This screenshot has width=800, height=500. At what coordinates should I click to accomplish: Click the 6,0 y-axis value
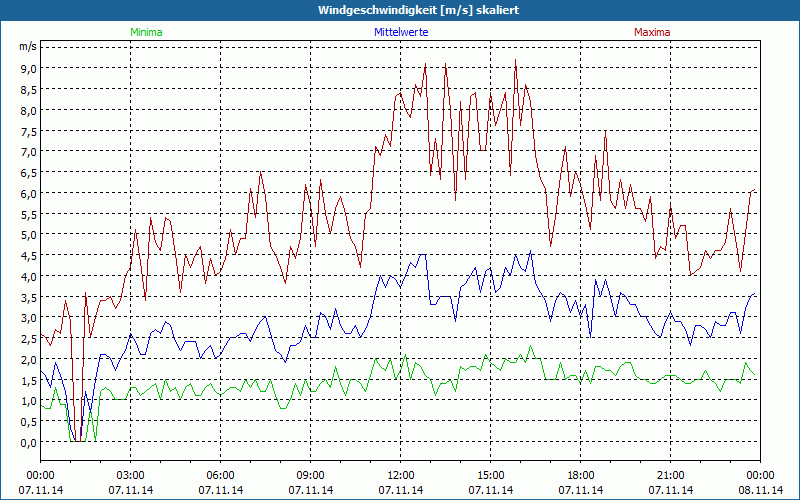[x=29, y=193]
